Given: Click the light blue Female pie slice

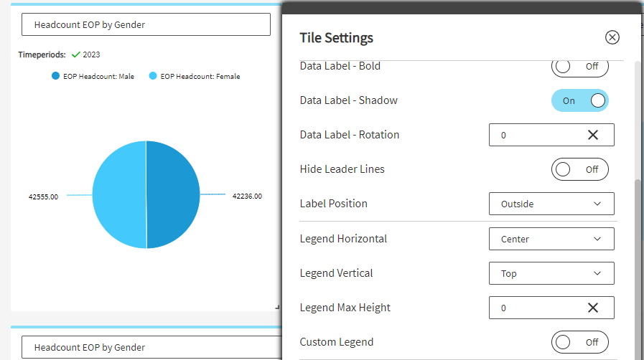Looking at the screenshot, I should [118, 194].
